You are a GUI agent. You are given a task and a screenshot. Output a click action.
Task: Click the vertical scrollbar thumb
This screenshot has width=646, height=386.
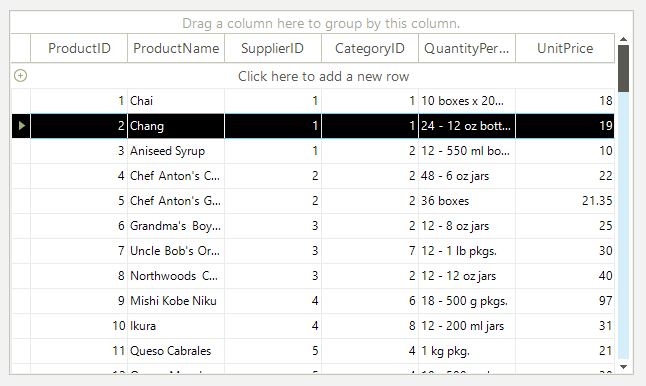pyautogui.click(x=623, y=68)
